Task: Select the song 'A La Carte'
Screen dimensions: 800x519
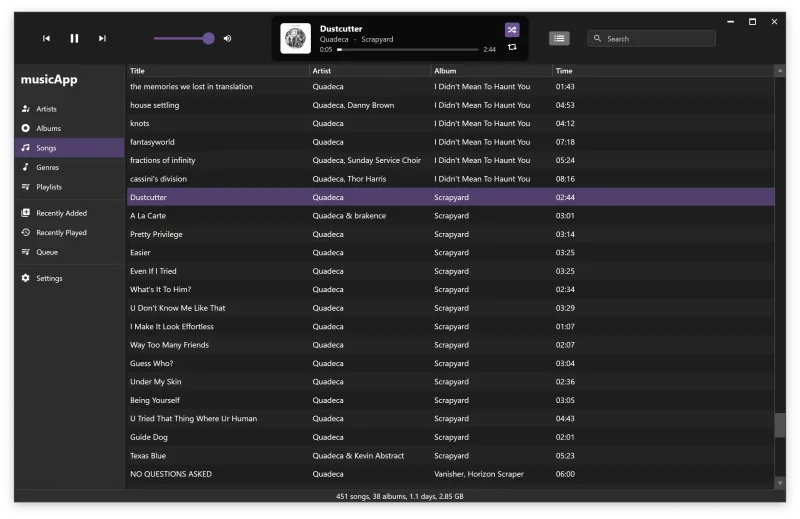Action: tap(451, 215)
